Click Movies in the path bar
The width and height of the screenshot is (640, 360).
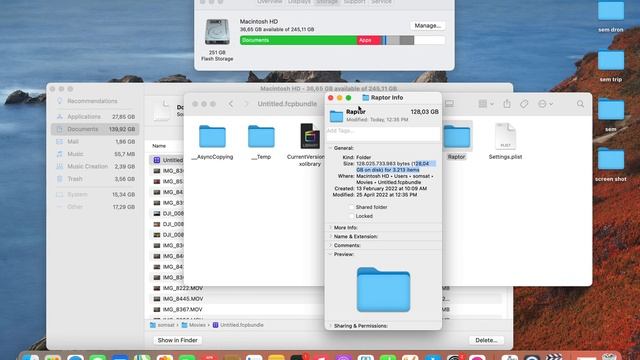(193, 325)
